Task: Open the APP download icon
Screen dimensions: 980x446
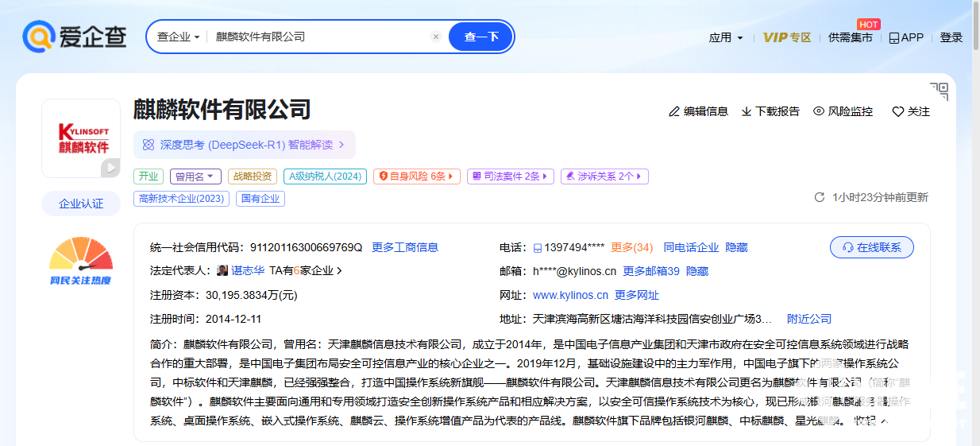Action: (x=893, y=37)
